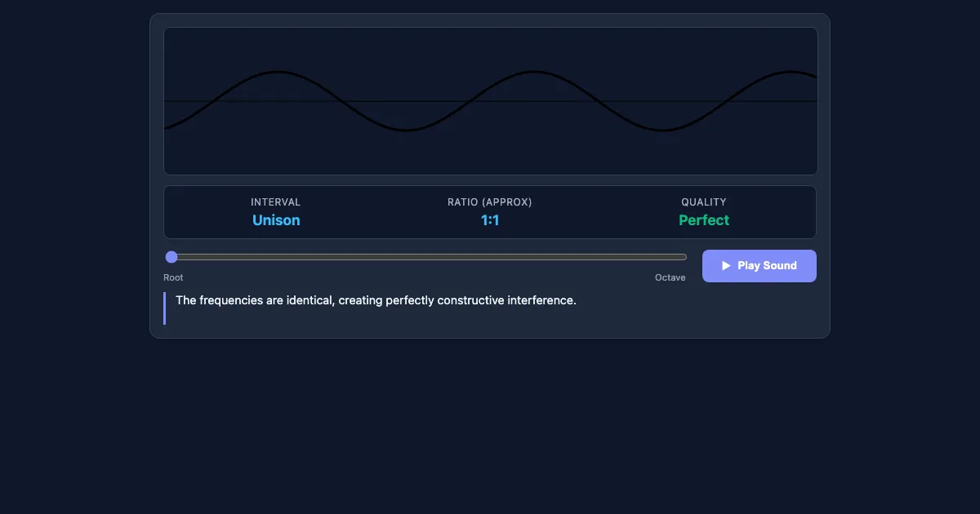Image resolution: width=980 pixels, height=514 pixels.
Task: Click the 'QUALITY' heading label
Action: tap(704, 202)
